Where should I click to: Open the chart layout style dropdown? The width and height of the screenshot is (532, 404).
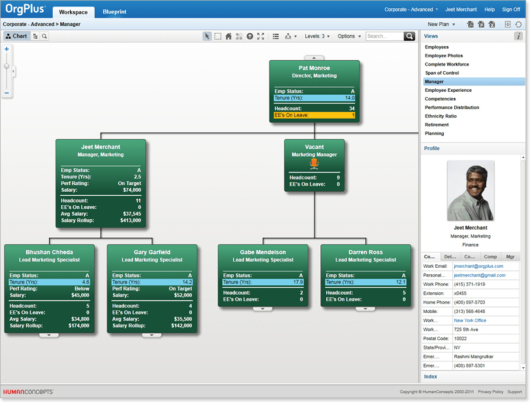(291, 36)
